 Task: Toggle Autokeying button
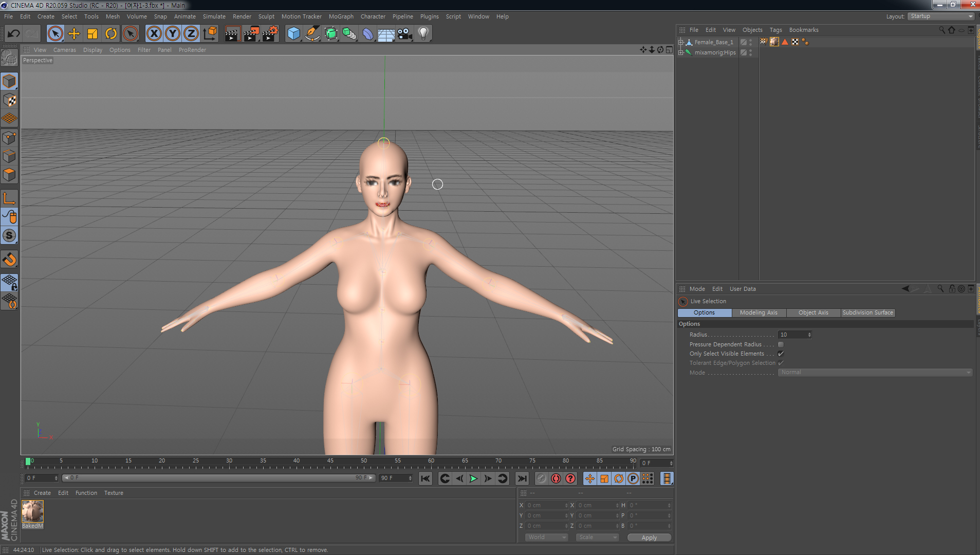click(556, 479)
